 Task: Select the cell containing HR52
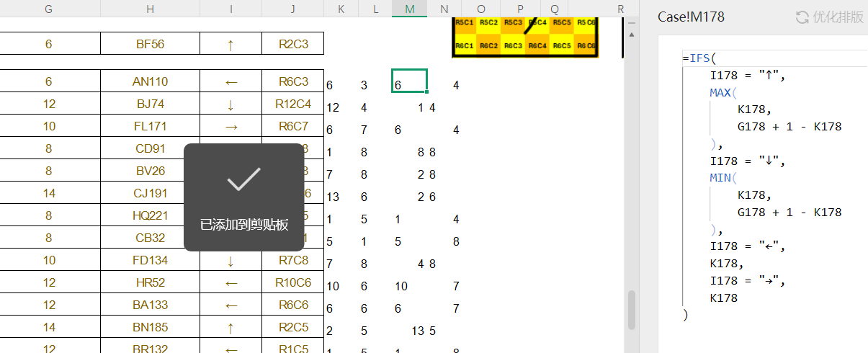150,282
